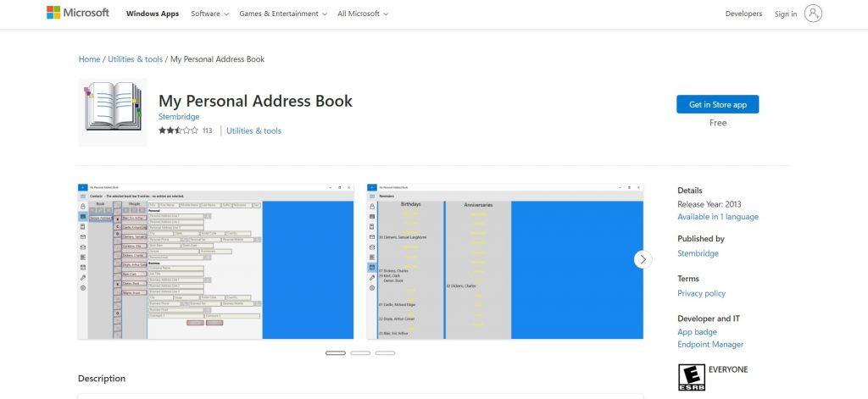Open the Privacy policy link

click(701, 293)
